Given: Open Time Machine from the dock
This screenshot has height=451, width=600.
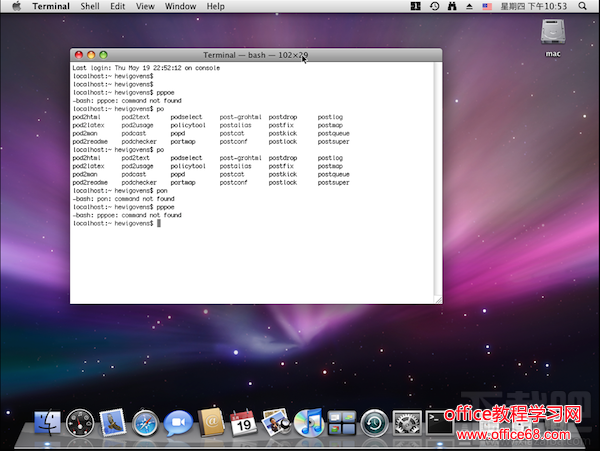Looking at the screenshot, I should 374,423.
